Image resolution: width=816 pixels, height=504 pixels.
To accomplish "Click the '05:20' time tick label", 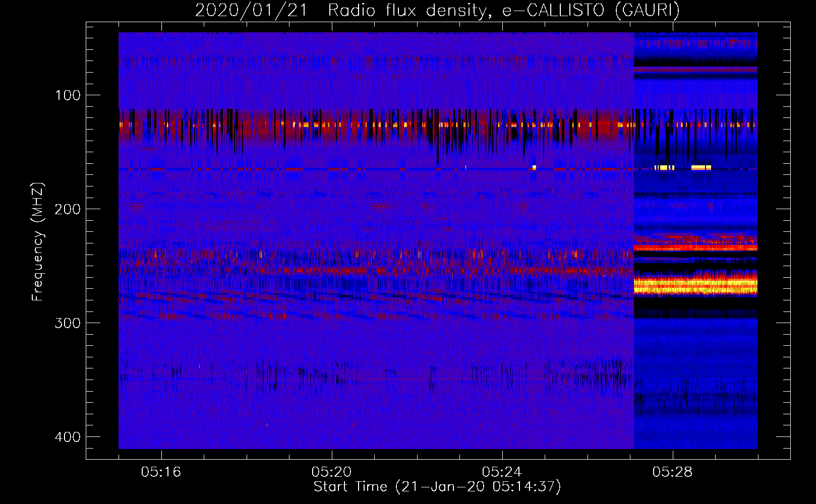I will 332,472.
